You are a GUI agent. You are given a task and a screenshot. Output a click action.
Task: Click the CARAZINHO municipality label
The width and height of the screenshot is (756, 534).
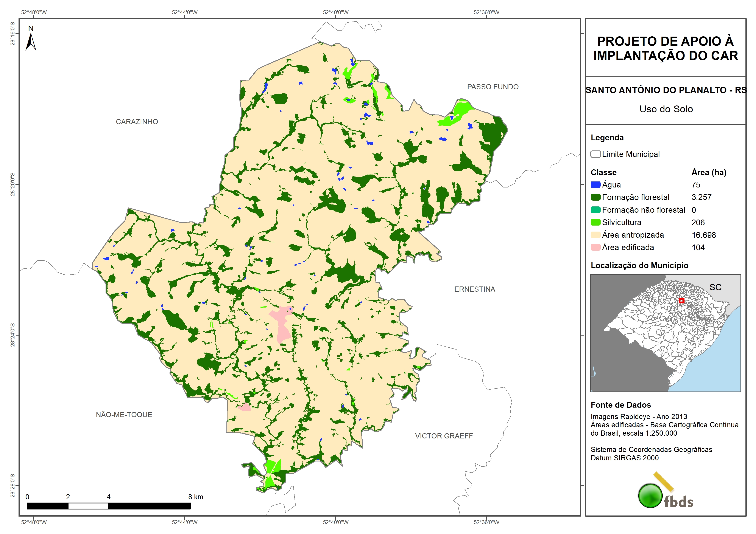(x=137, y=122)
